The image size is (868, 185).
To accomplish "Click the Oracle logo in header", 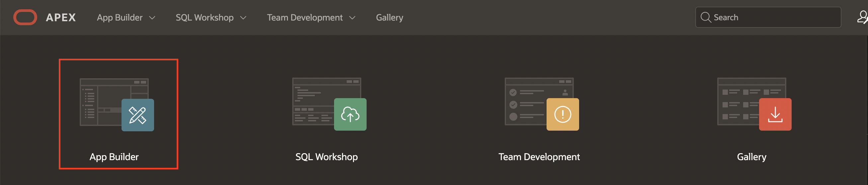I will 25,17.
